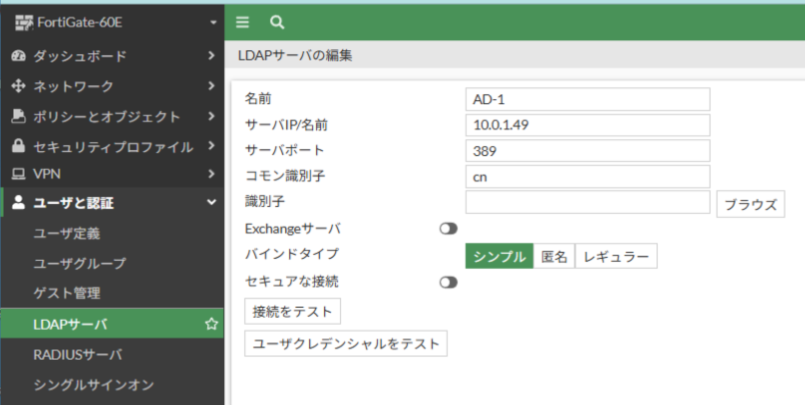Click the 接続をテスト button
This screenshot has width=805, height=405.
pos(293,311)
